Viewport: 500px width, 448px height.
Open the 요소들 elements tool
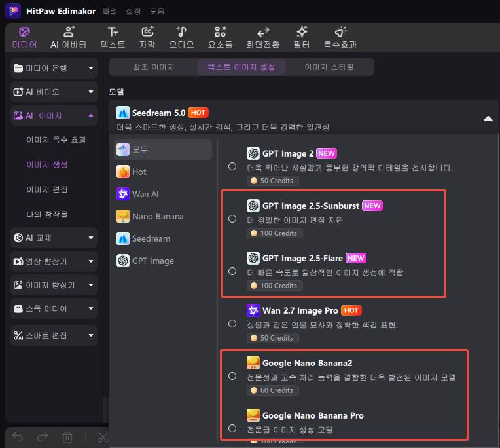click(220, 37)
